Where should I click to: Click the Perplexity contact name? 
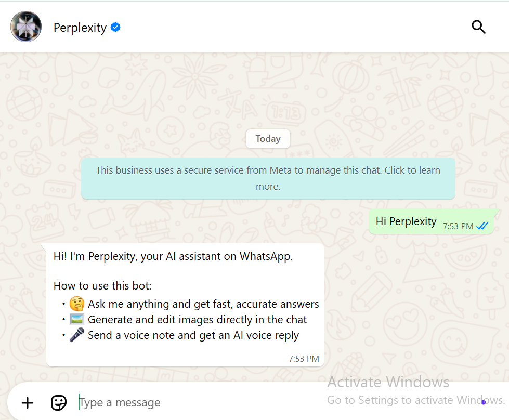(80, 28)
